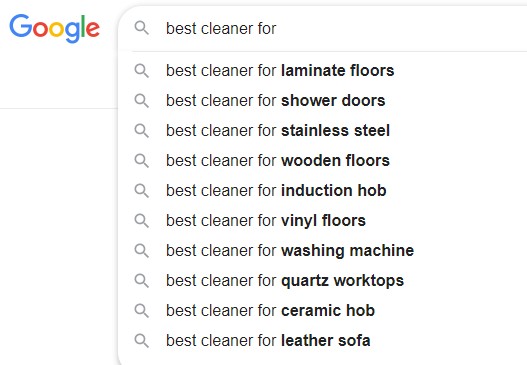Viewport: 527px width, 365px height.
Task: Click search icon beside washing machine suggestion
Action: click(x=141, y=250)
